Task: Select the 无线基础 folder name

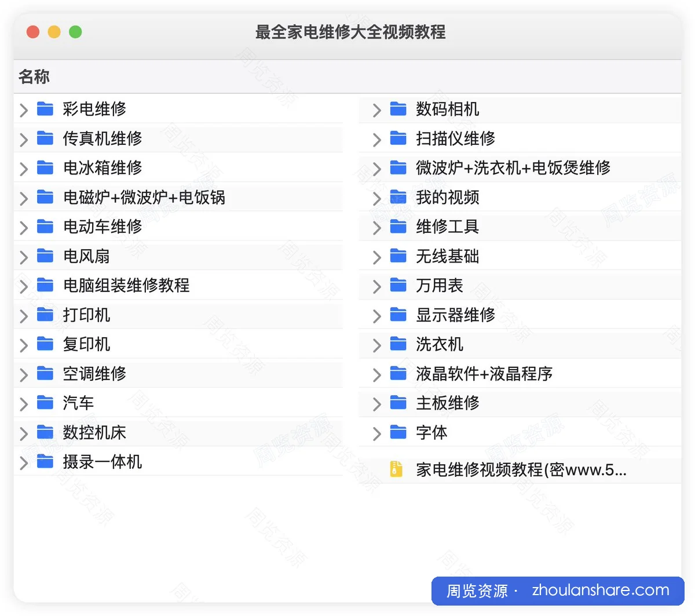Action: coord(447,256)
